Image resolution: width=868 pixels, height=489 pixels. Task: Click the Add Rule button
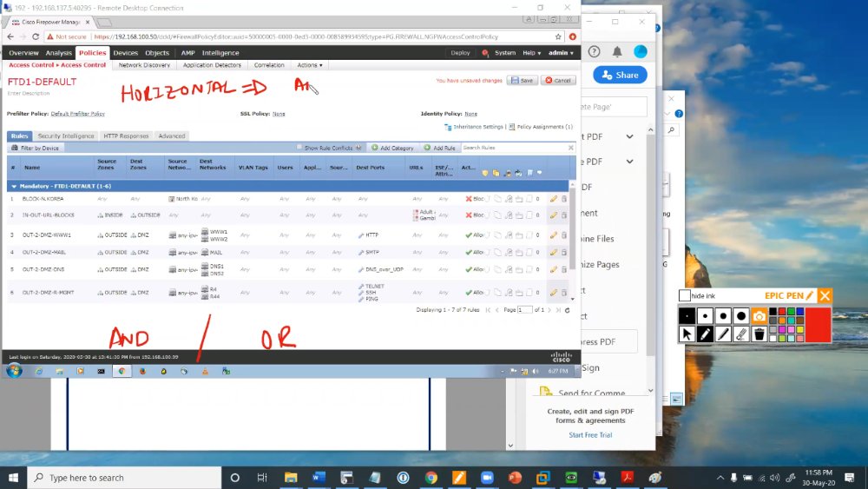coord(439,148)
